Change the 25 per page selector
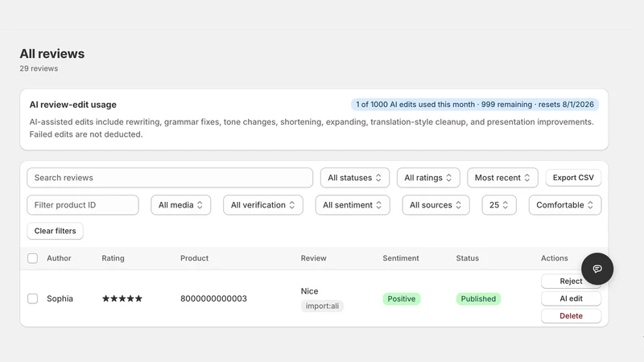 pyautogui.click(x=498, y=205)
